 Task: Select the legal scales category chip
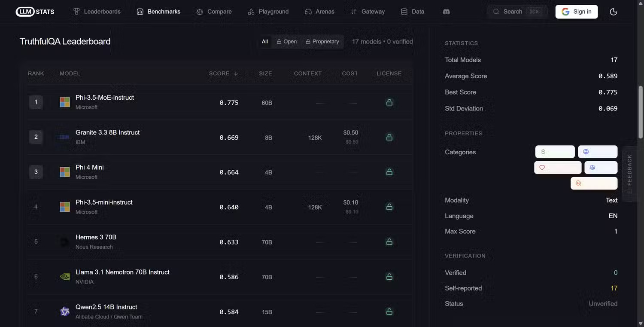(601, 168)
